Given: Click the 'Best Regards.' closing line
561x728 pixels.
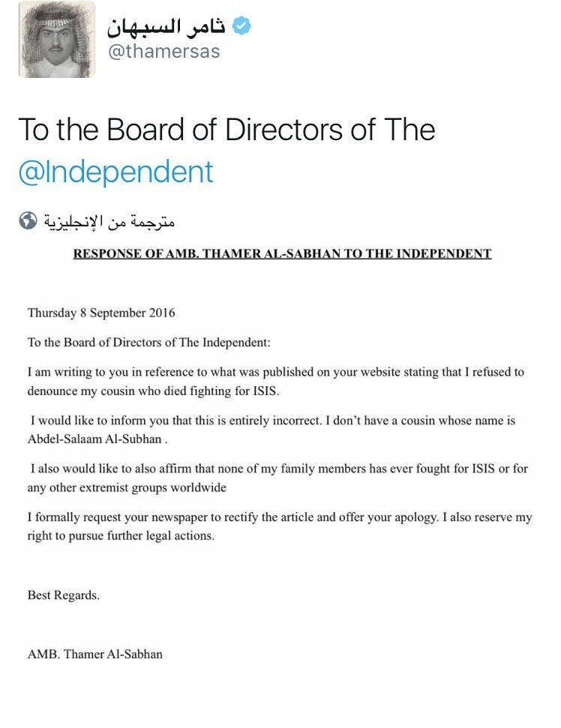Looking at the screenshot, I should click(64, 596).
